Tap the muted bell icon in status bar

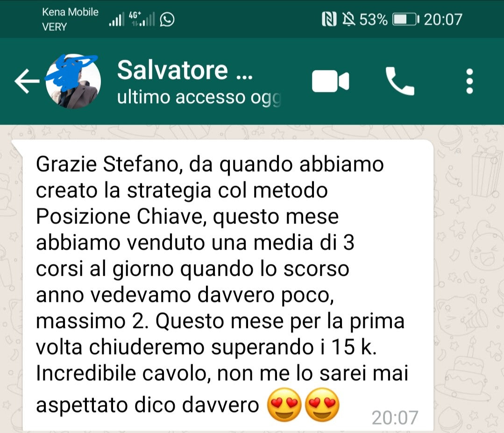pos(348,19)
